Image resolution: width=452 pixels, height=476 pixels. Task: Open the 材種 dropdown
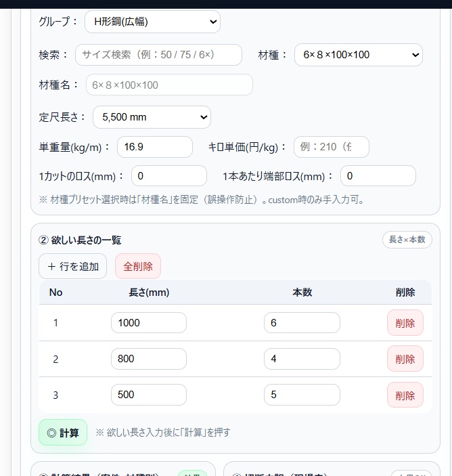(x=358, y=55)
